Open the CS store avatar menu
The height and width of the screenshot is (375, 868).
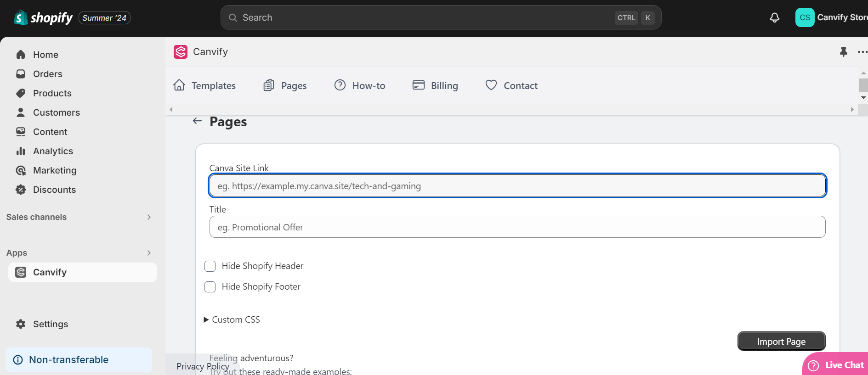point(805,17)
